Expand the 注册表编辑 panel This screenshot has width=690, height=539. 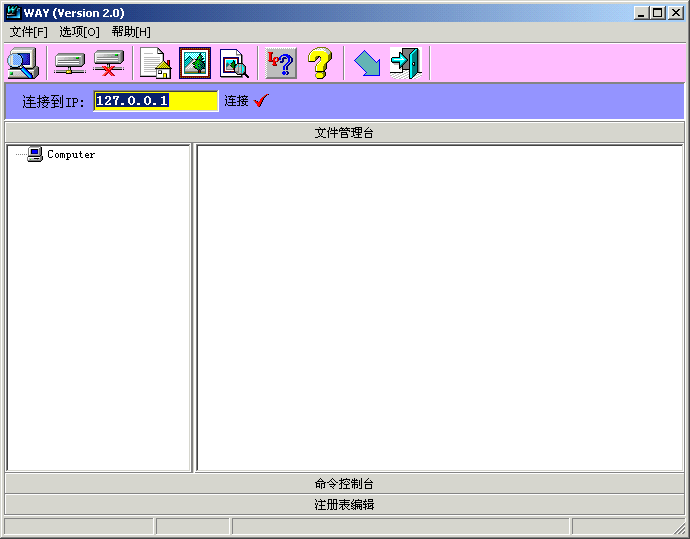(344, 505)
